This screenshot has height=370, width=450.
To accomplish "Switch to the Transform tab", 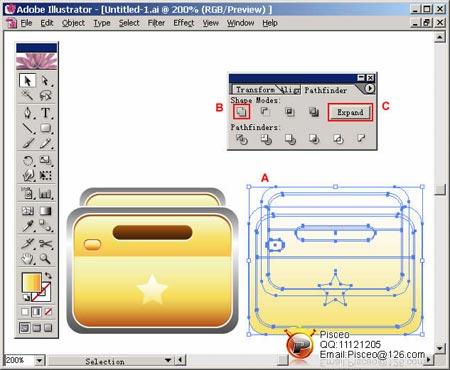I will [255, 90].
